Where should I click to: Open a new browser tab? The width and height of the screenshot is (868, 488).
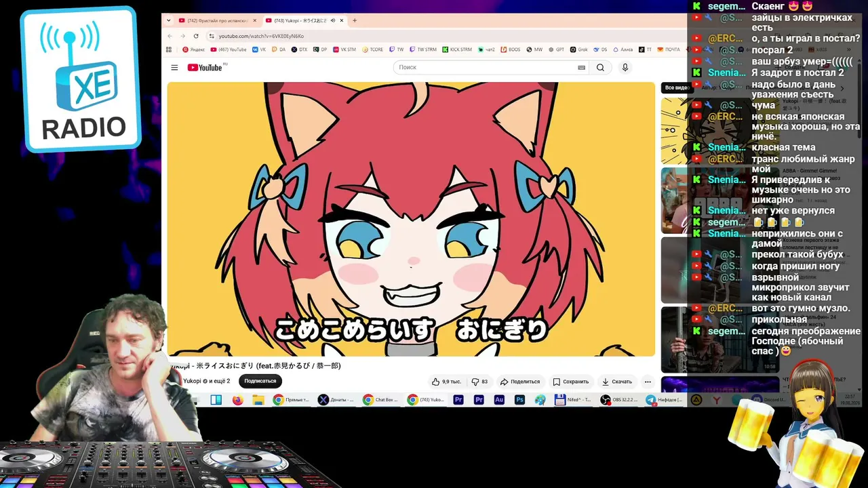tap(354, 20)
